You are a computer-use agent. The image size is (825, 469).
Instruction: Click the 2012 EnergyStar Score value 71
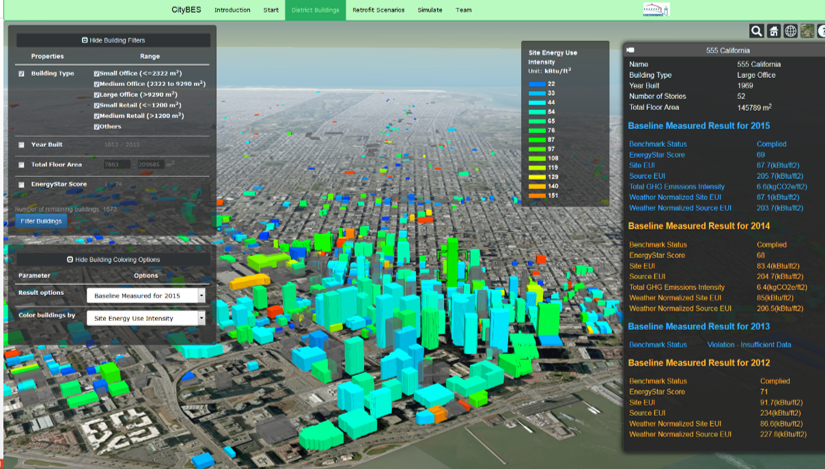click(x=764, y=392)
